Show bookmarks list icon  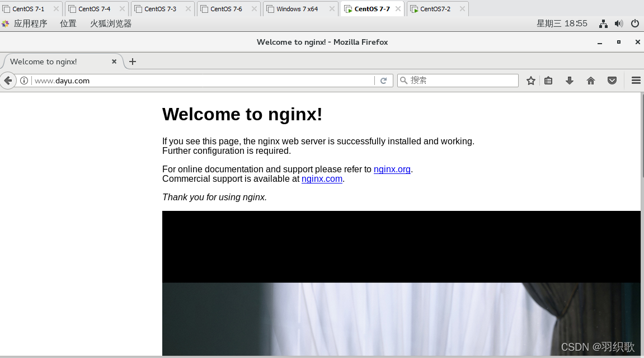pyautogui.click(x=548, y=81)
